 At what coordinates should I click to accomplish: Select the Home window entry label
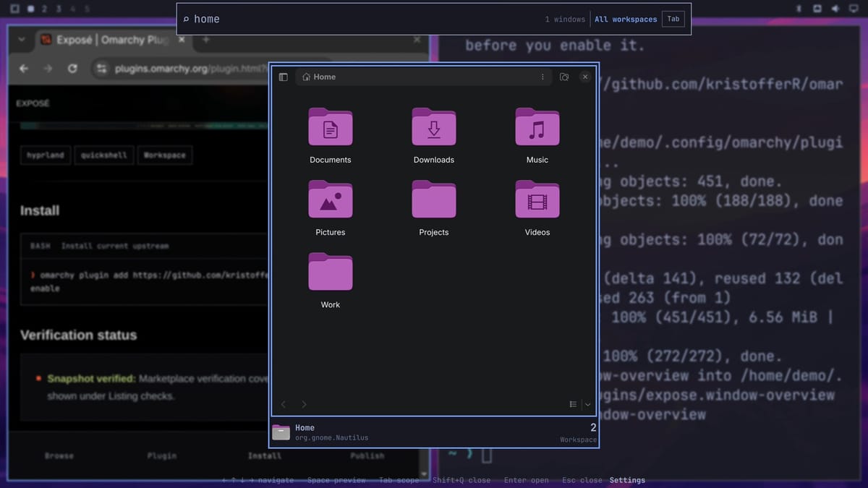[x=305, y=428]
